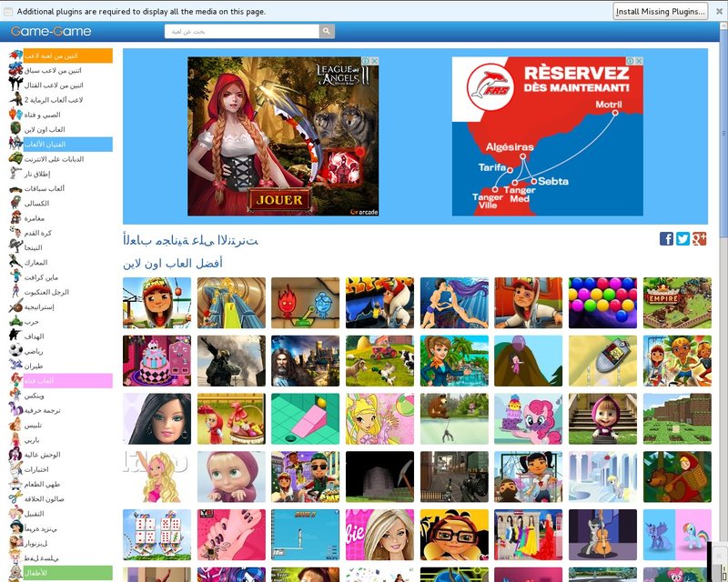Click the fighting silhouettes icon in sidebar
Screen dimensions: 728x582
click(x=15, y=85)
